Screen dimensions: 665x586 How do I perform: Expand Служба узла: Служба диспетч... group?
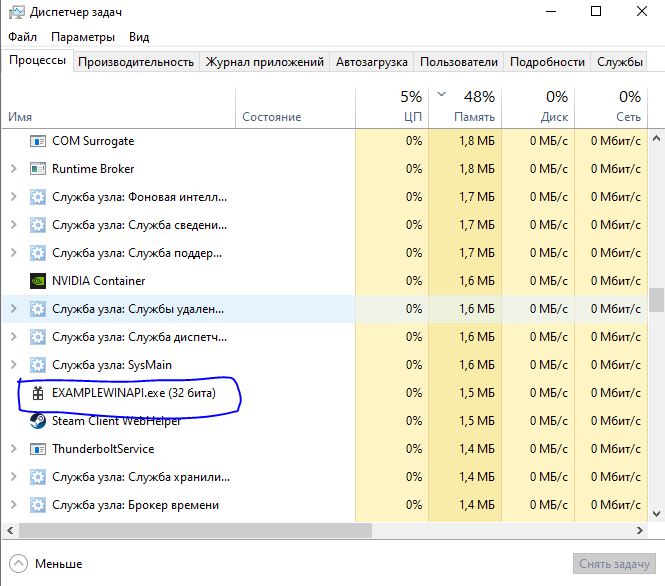coord(14,337)
